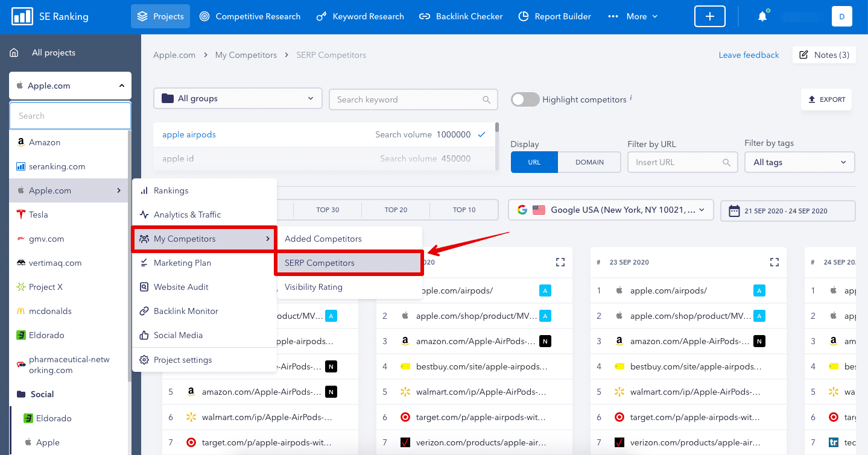Select SERP Competitors menu entry
Viewport: 868px width, 455px height.
(x=349, y=263)
